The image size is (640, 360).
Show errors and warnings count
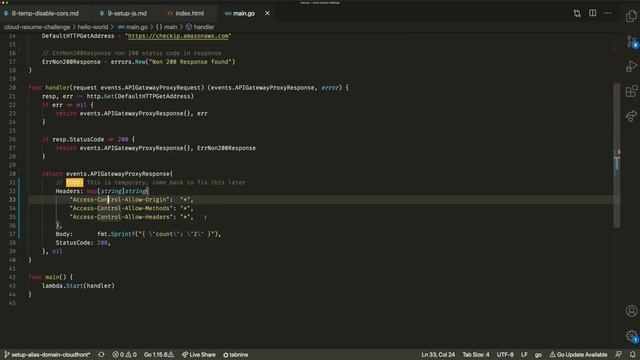(124, 355)
